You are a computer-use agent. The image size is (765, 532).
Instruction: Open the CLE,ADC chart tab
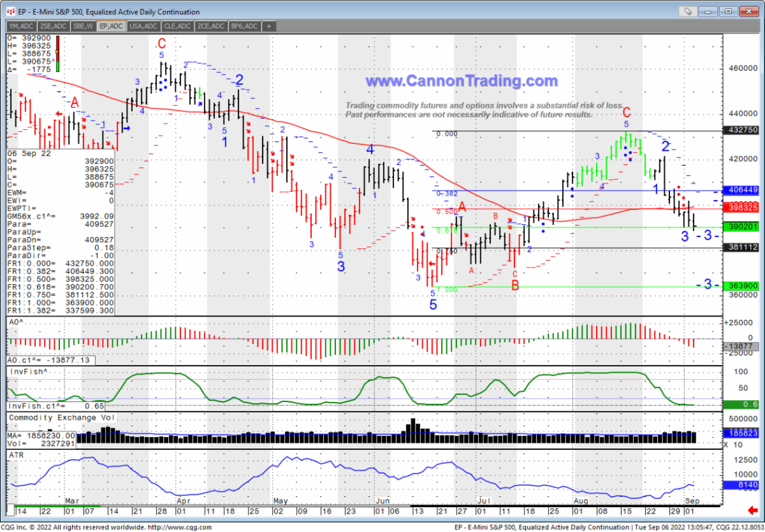click(177, 26)
